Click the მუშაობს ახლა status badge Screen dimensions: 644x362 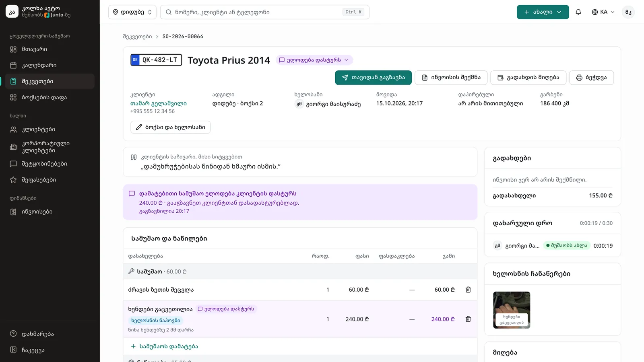(x=567, y=245)
